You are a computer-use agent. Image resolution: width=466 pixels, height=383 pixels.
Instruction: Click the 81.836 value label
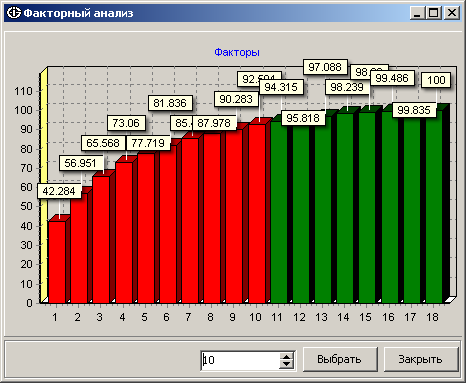[x=170, y=103]
